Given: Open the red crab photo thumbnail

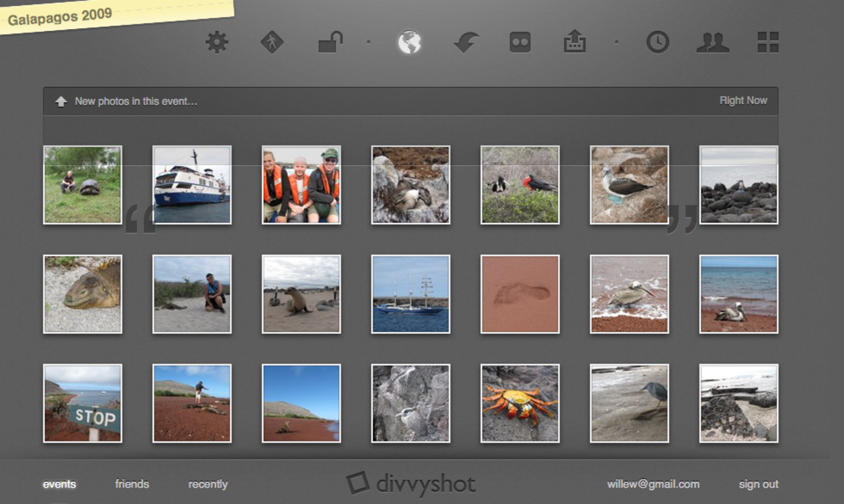Looking at the screenshot, I should pos(520,403).
